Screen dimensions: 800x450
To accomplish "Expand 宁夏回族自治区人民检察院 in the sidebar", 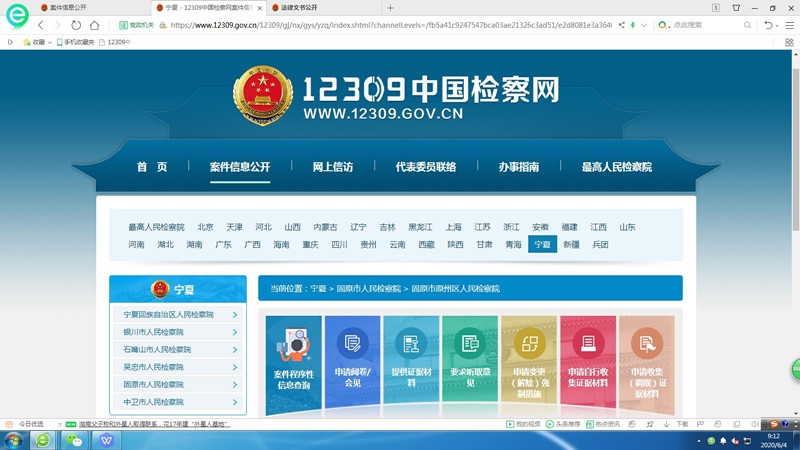I will click(177, 315).
